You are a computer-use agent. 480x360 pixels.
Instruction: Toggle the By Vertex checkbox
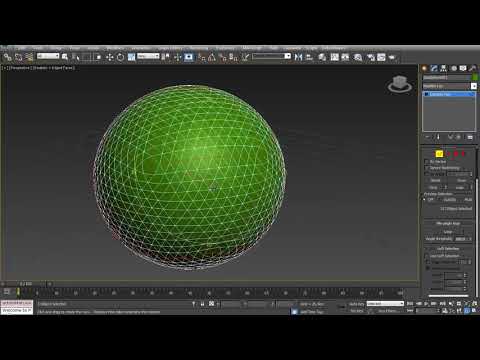click(426, 162)
